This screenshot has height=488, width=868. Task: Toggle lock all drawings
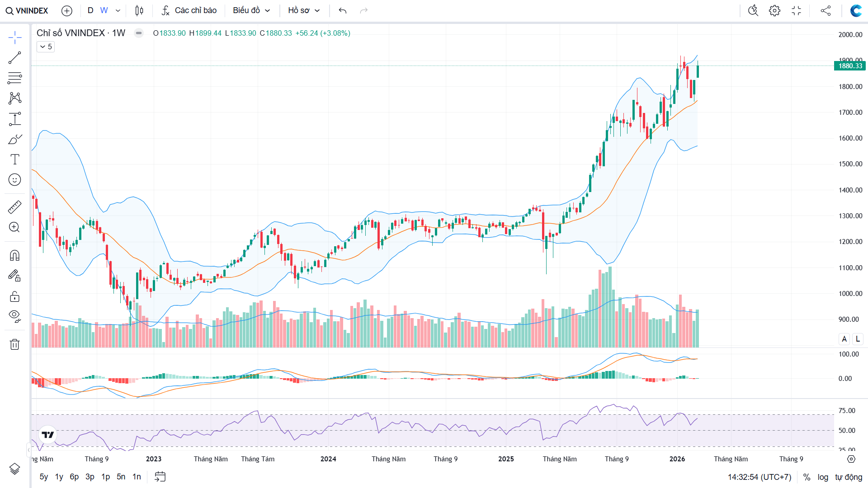(14, 296)
